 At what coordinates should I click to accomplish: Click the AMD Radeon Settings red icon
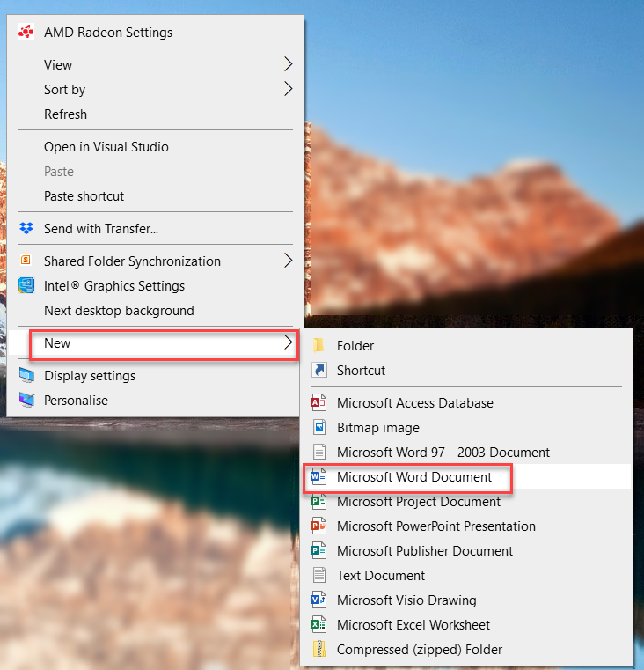click(26, 32)
